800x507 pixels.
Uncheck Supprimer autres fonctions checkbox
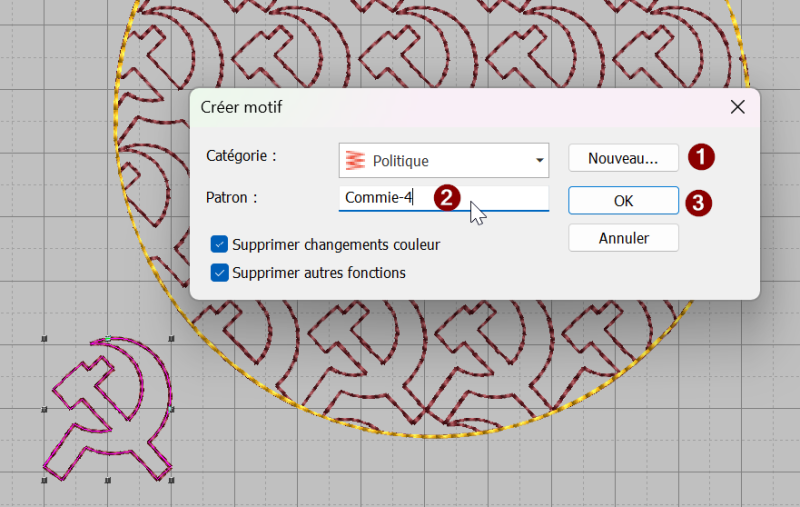219,272
